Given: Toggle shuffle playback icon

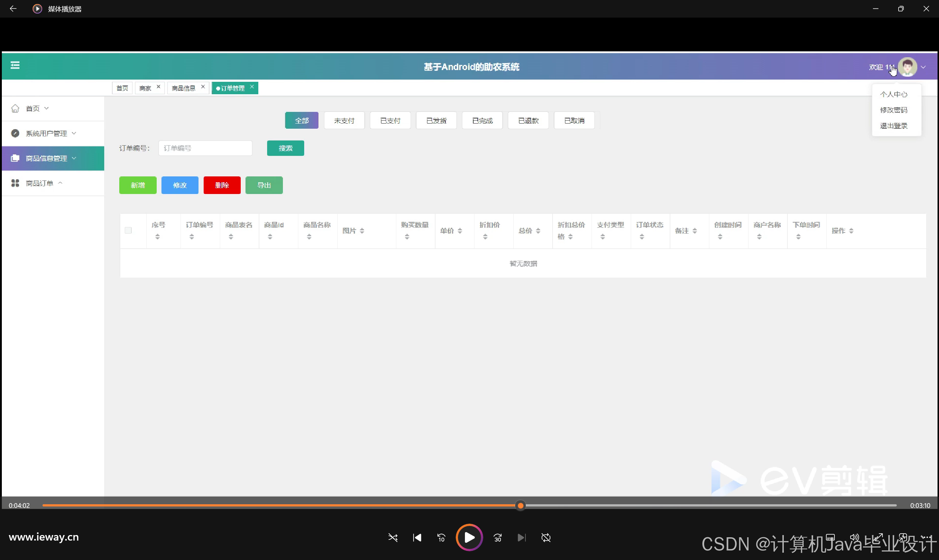Looking at the screenshot, I should coord(393,538).
